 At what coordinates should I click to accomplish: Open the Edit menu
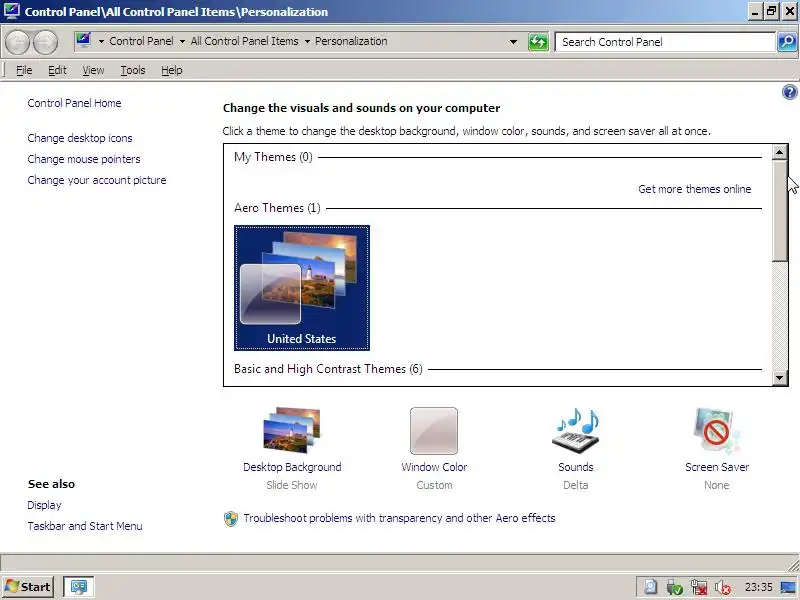[57, 70]
